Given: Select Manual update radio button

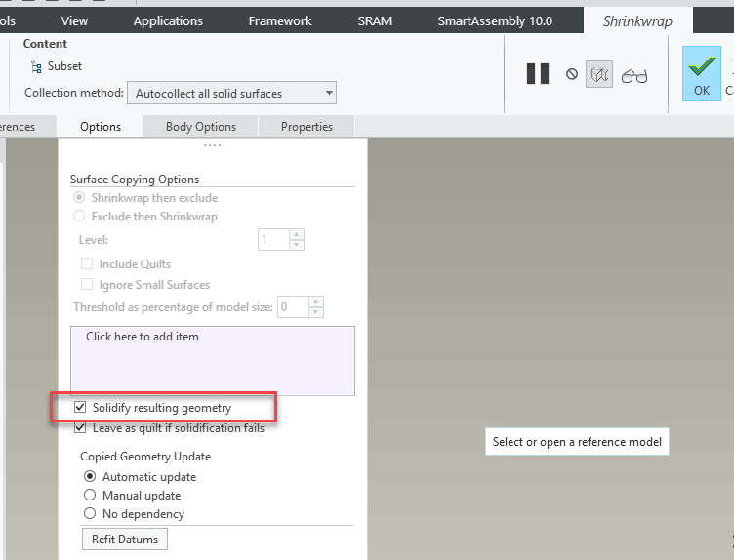Looking at the screenshot, I should coord(90,495).
